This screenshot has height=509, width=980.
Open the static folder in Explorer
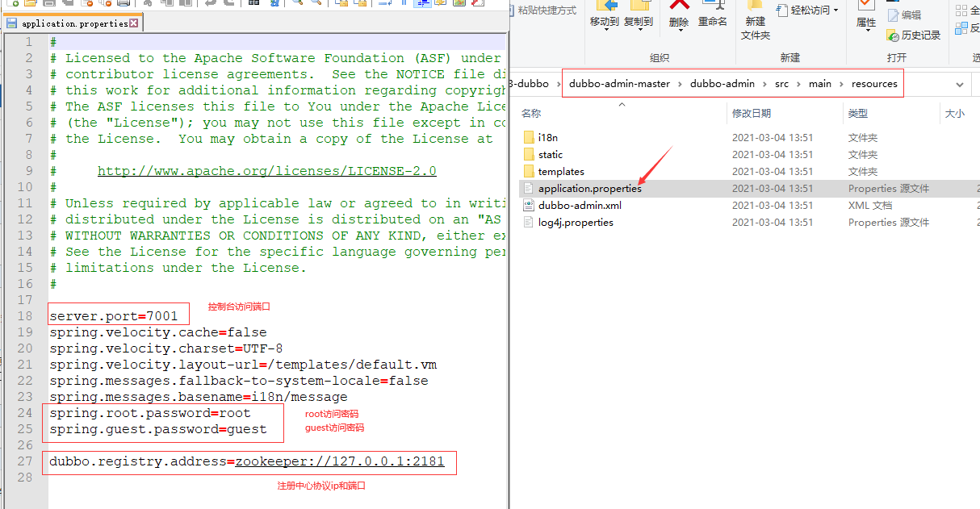click(x=551, y=154)
